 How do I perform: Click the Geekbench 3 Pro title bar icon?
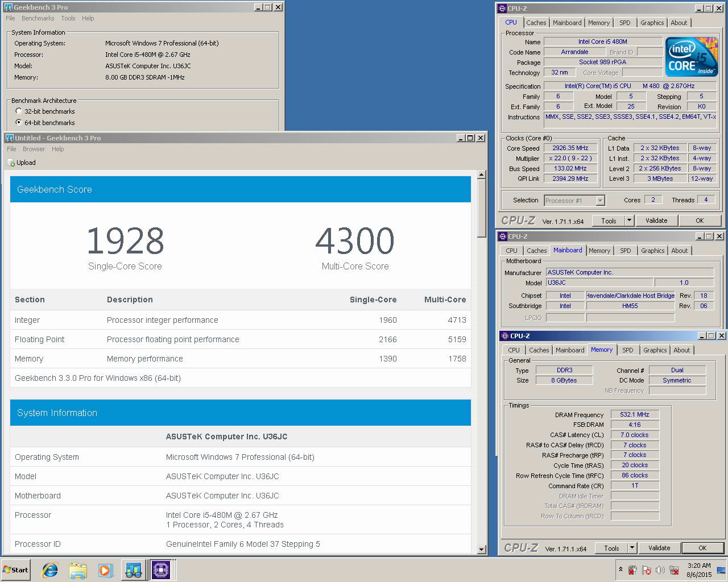(9, 7)
